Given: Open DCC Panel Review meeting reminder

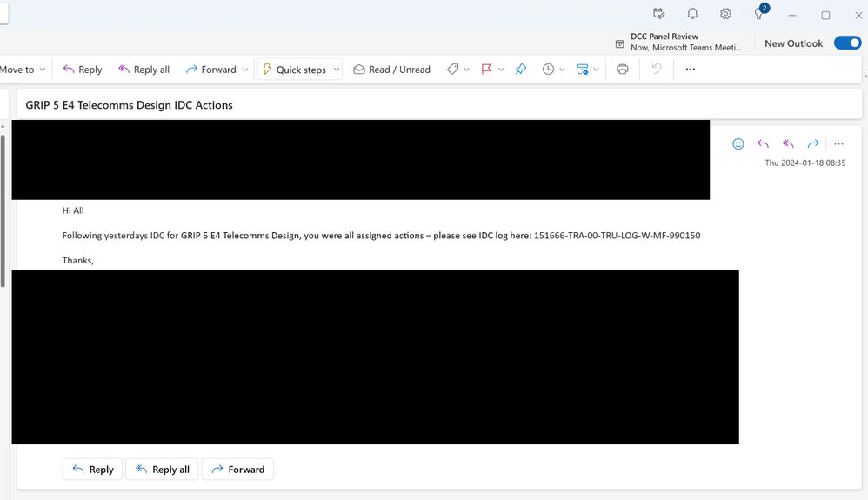Looking at the screenshot, I should click(678, 42).
